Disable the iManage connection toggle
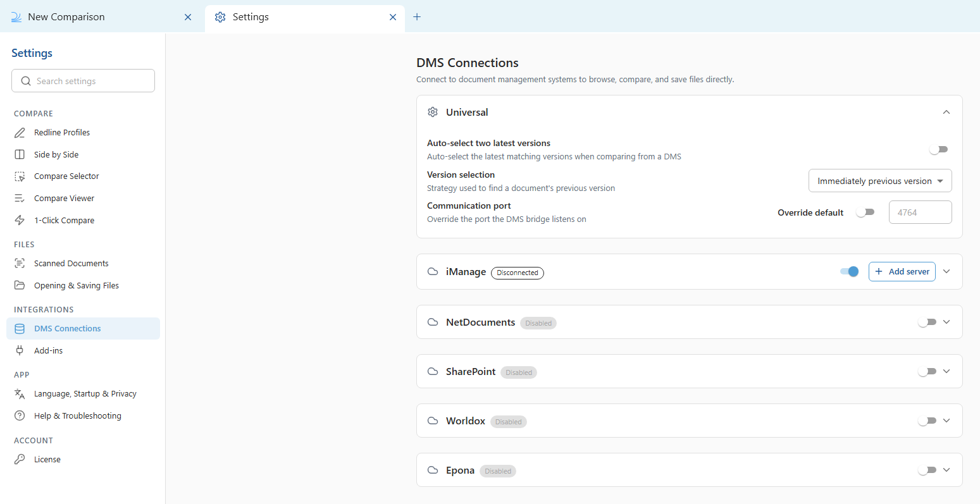Screen dimensions: 980x504 point(850,271)
